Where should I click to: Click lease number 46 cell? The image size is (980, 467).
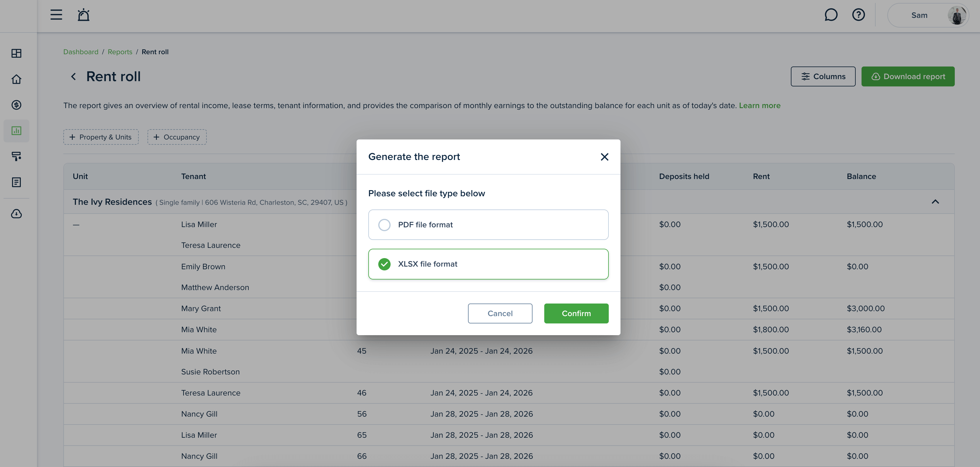[361, 393]
